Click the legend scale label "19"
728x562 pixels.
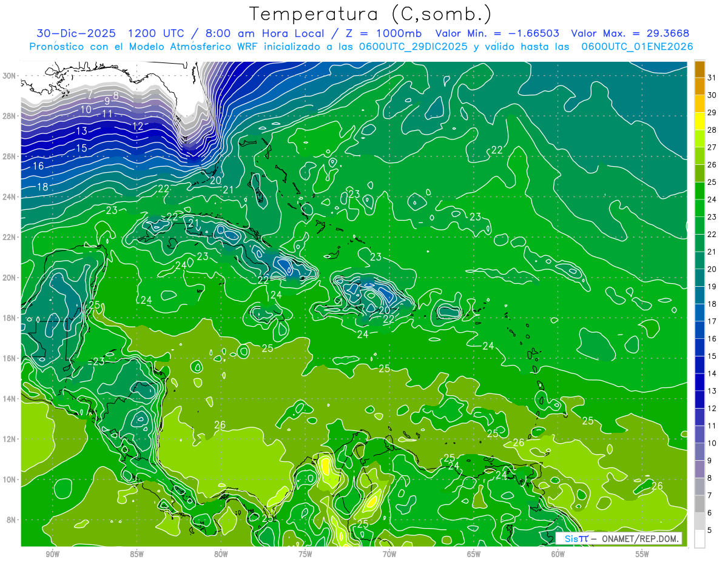(x=712, y=286)
